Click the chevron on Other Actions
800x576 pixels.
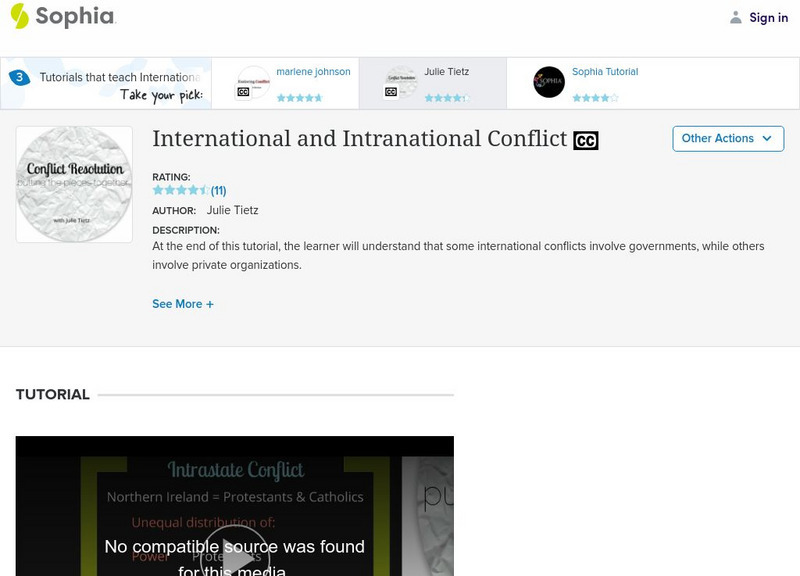coord(766,139)
